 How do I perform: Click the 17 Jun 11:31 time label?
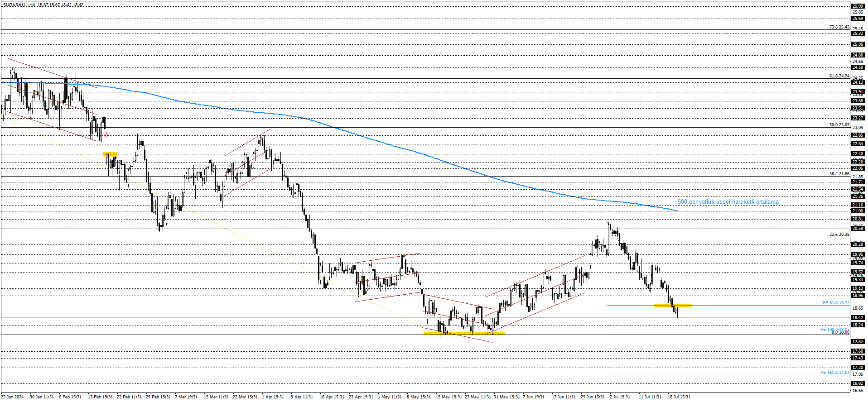point(564,397)
